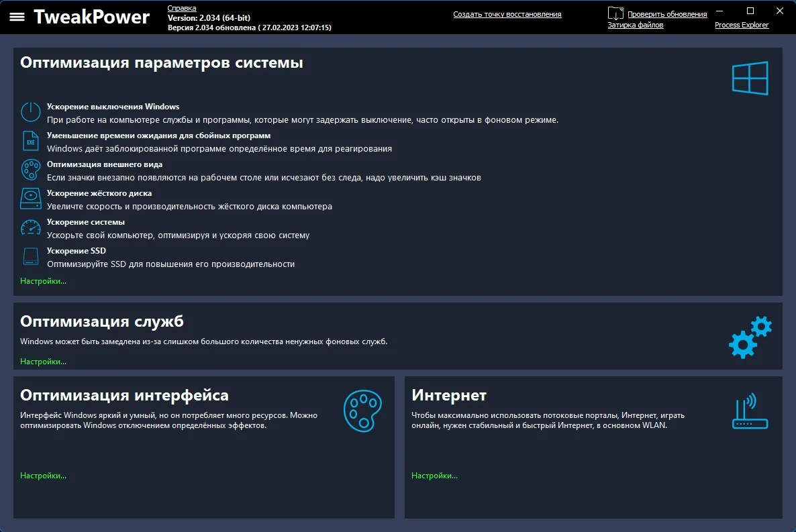Screen dimensions: 796x532
Task: Click the file shredder icon beside Проверить обновления
Action: [x=615, y=13]
